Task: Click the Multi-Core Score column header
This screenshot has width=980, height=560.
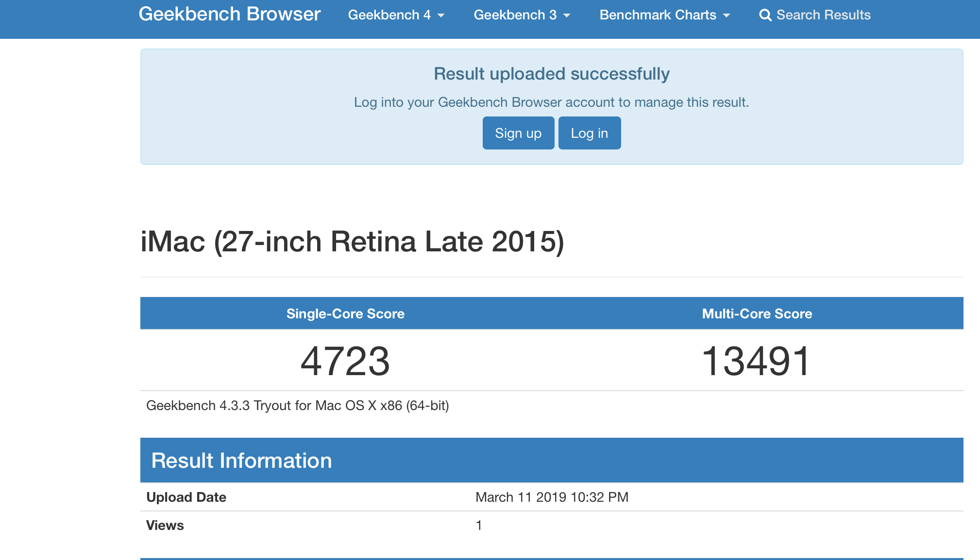Action: click(x=757, y=313)
